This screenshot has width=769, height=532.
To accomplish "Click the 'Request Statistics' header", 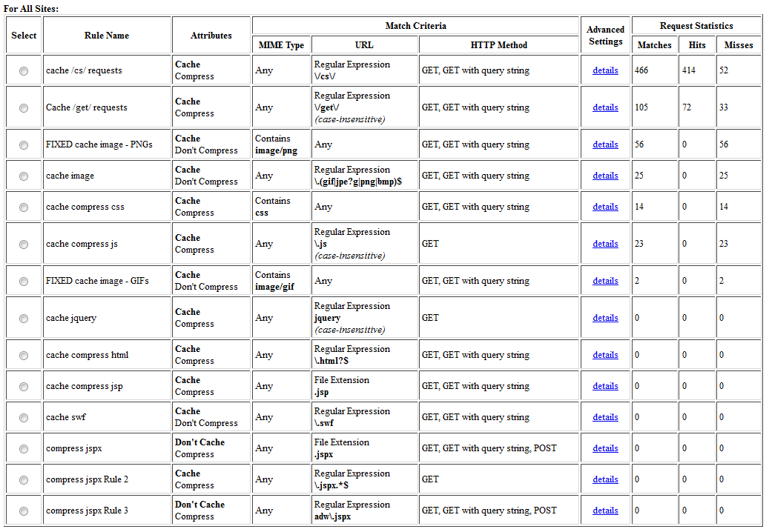I will pos(696,26).
